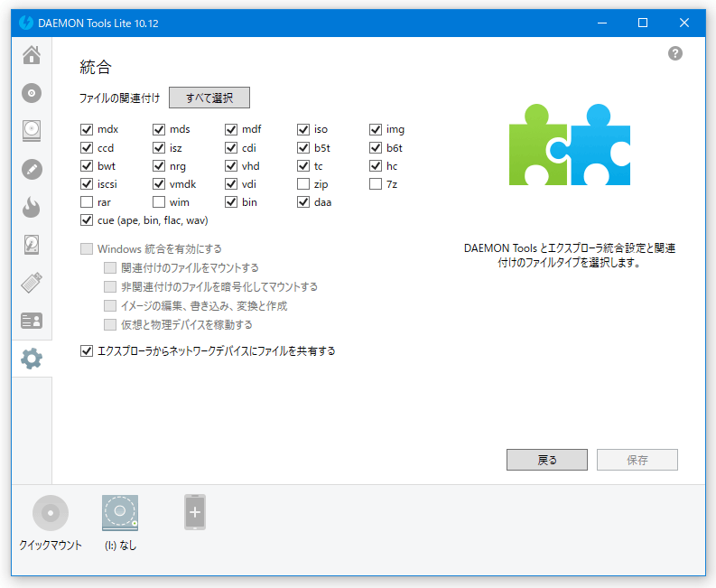Screen dimensions: 716x588
Task: Toggle the b5t checkbox
Action: pos(303,148)
